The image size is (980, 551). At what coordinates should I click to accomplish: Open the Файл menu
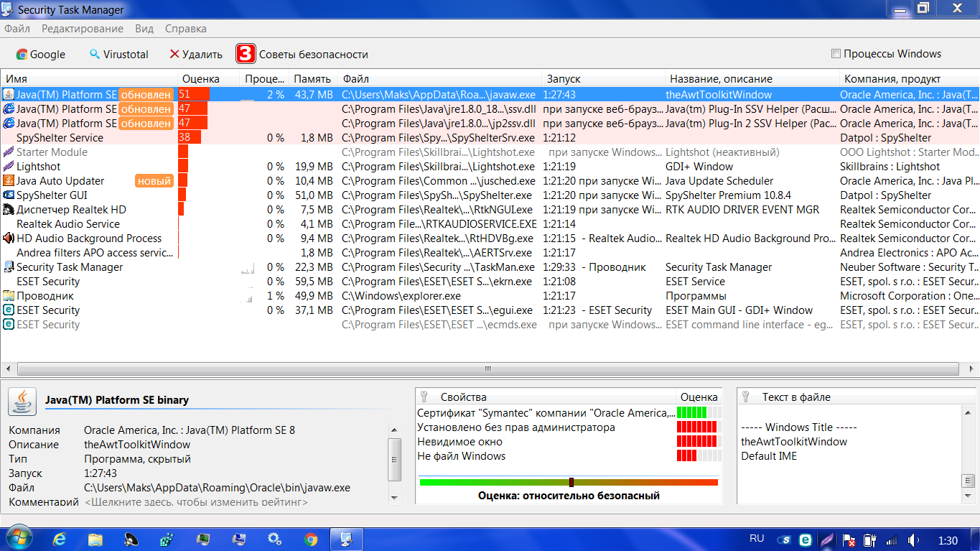pyautogui.click(x=17, y=29)
